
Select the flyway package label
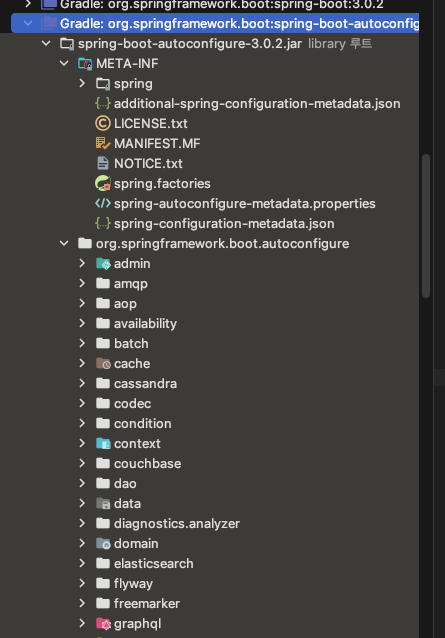[x=133, y=584]
